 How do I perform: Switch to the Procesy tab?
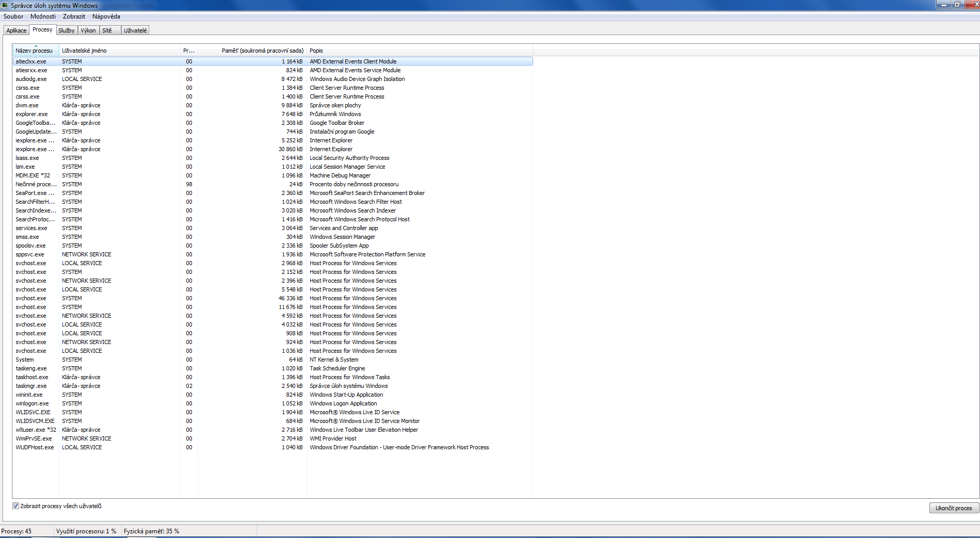(x=42, y=29)
